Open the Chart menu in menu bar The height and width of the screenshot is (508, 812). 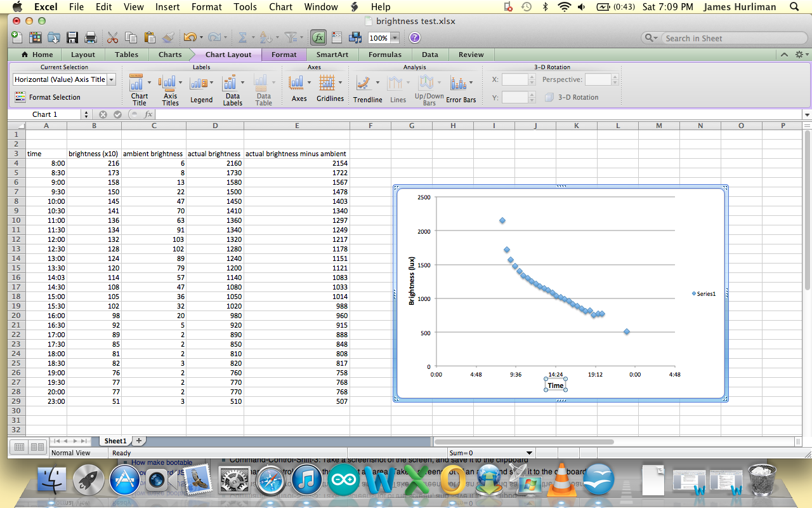(280, 7)
